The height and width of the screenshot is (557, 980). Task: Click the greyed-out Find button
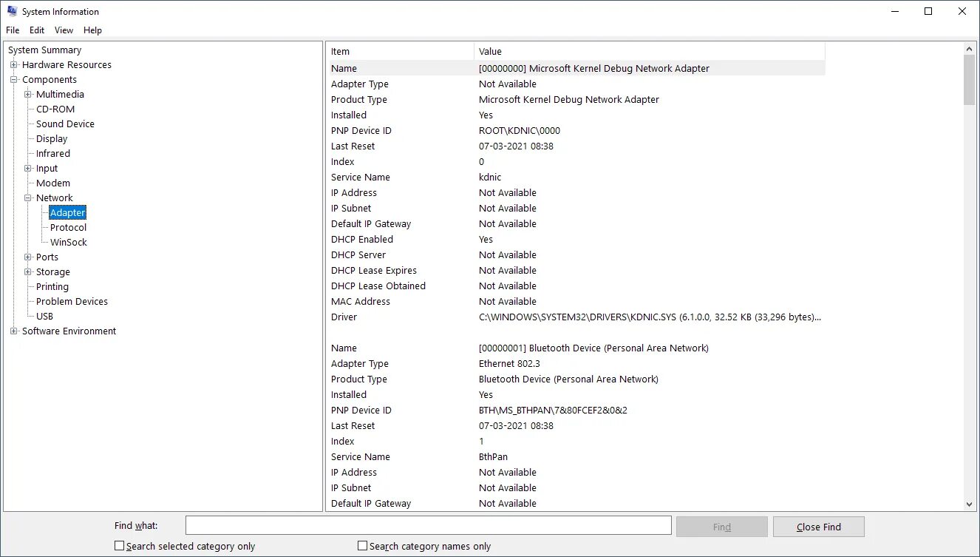coord(722,527)
